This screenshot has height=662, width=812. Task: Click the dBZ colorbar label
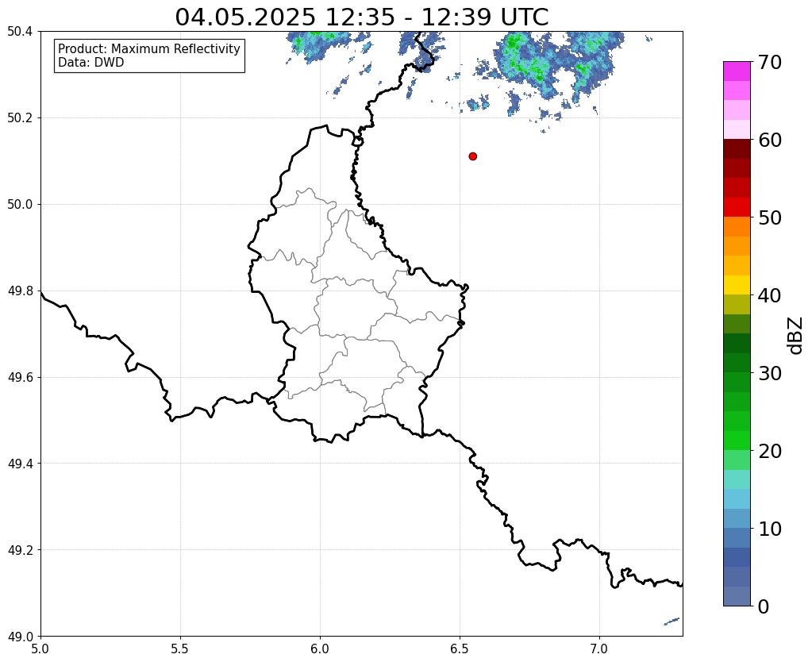(x=796, y=336)
